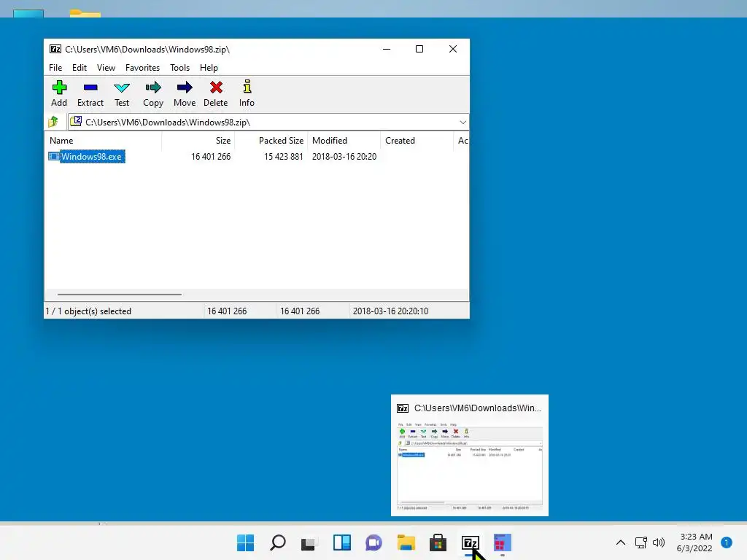Select the Copy toolbar icon

[153, 87]
